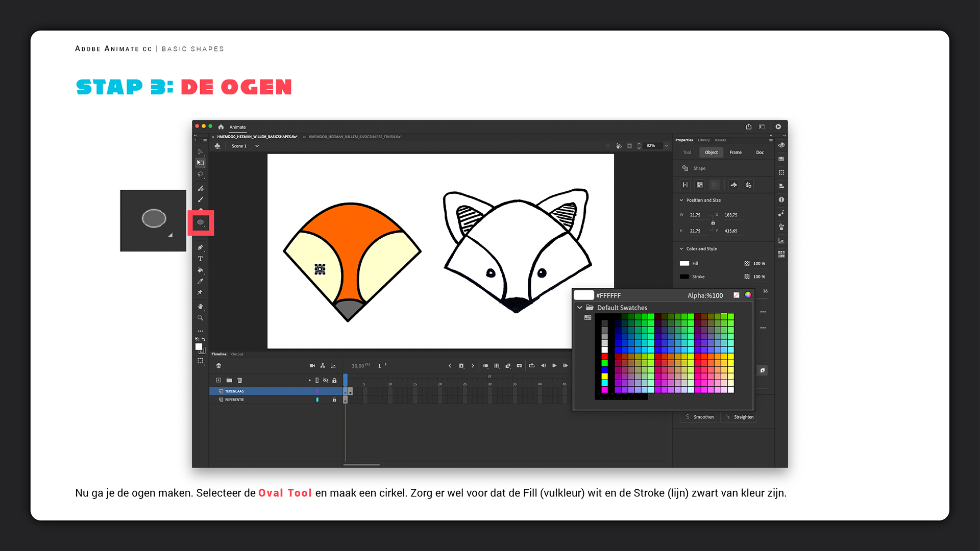The width and height of the screenshot is (980, 551).
Task: Click the new layer icon in Timeline
Action: (x=218, y=380)
